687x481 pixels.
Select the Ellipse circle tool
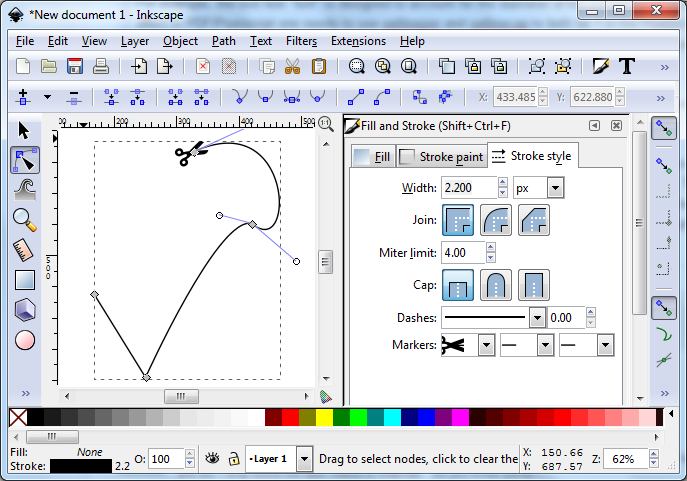click(25, 340)
